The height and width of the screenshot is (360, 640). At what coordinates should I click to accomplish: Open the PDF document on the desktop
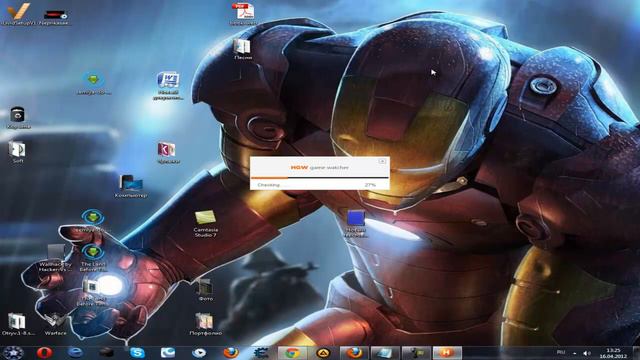click(243, 11)
